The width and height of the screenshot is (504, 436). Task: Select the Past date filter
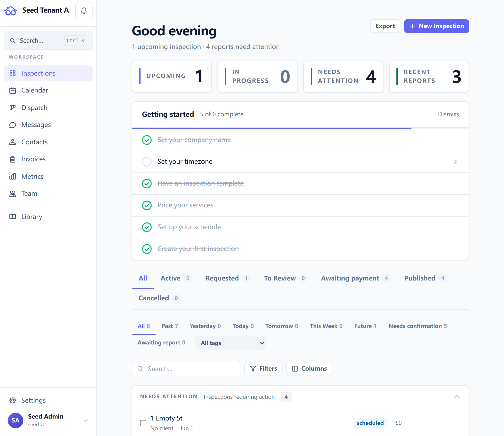tap(170, 326)
